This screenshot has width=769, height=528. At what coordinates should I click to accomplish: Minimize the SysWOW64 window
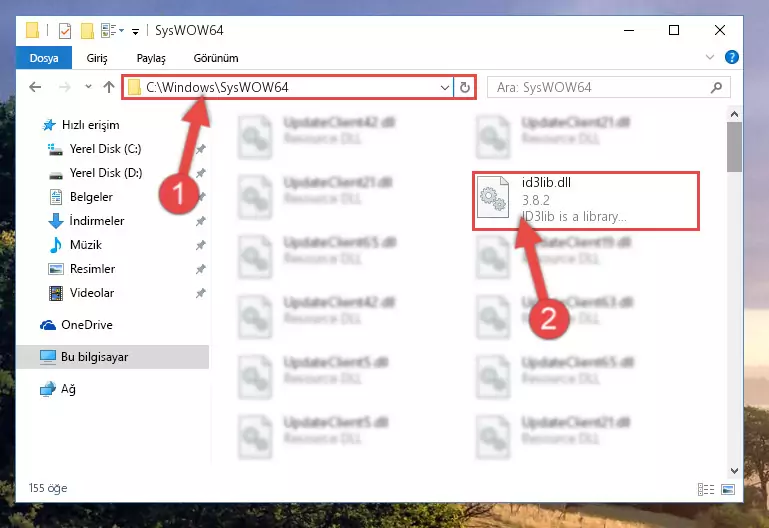629,30
